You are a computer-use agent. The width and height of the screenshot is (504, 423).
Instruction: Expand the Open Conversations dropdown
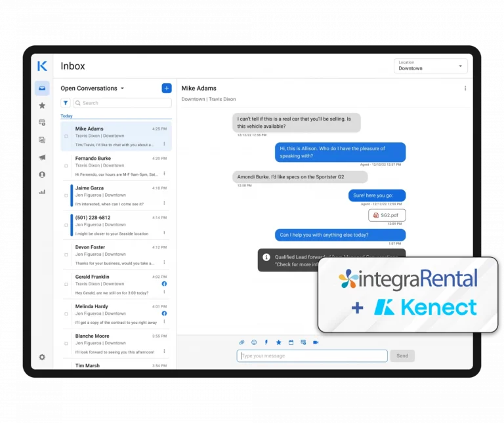tap(122, 89)
